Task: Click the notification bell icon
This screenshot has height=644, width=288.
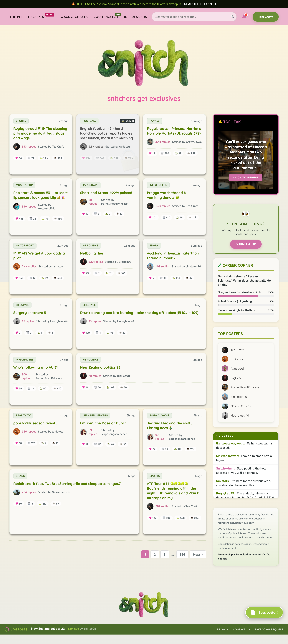Action: pos(244,17)
